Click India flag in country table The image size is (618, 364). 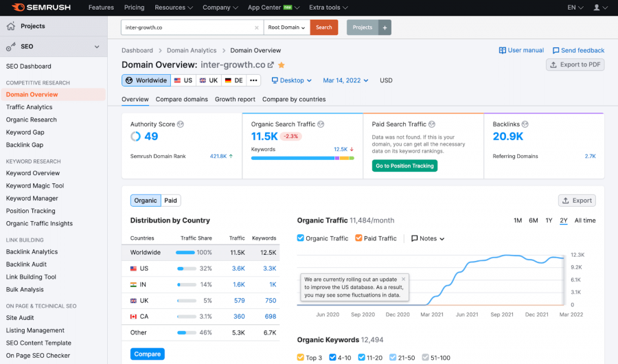[134, 284]
